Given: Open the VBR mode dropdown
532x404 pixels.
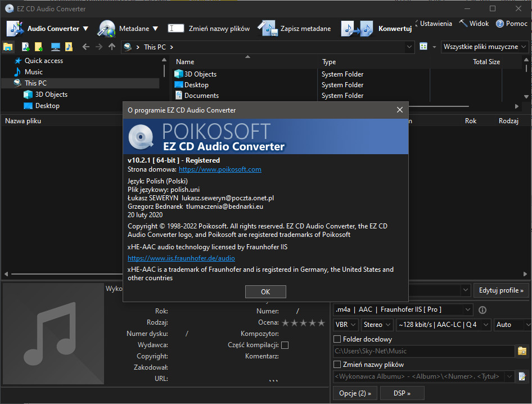Looking at the screenshot, I should click(x=345, y=325).
